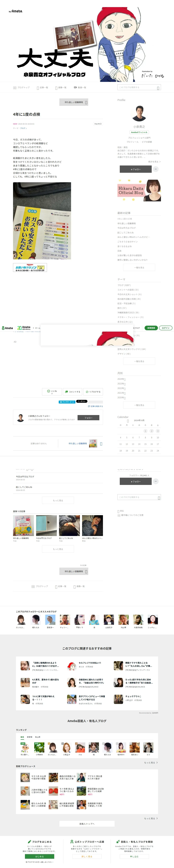The height and width of the screenshot is (868, 174).
Task: Open recommended blogger 登坂淳一 avatar
Action: pyautogui.click(x=50, y=620)
